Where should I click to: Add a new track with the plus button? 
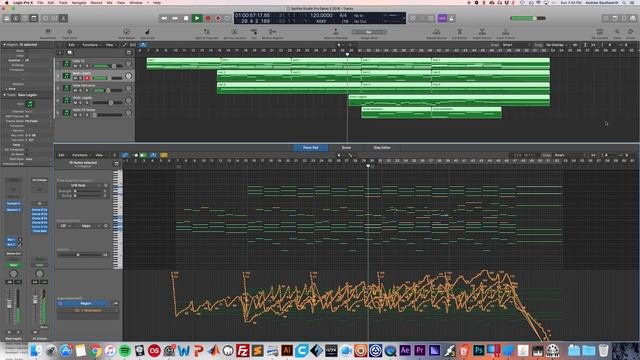[60, 53]
